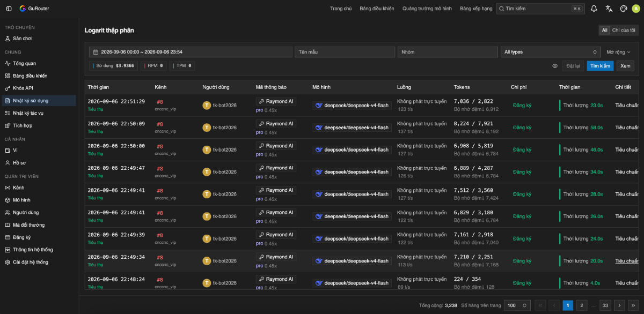Open Thông tin hệ thống in the sidebar
The image size is (644, 314).
(38, 250)
